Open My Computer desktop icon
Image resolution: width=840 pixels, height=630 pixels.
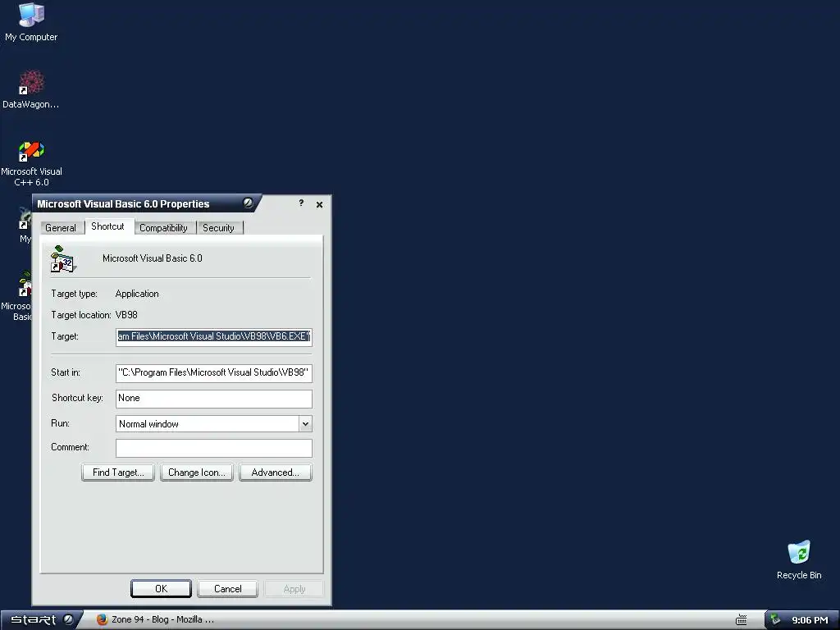tap(31, 21)
